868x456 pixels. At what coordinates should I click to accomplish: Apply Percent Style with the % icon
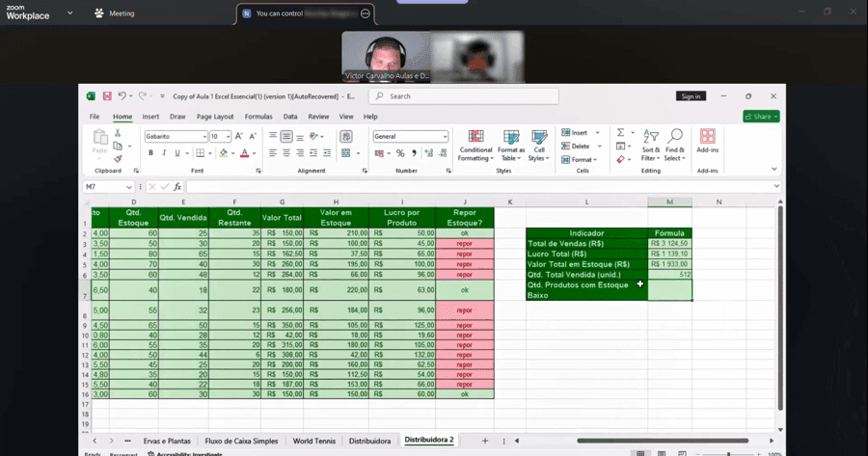400,153
